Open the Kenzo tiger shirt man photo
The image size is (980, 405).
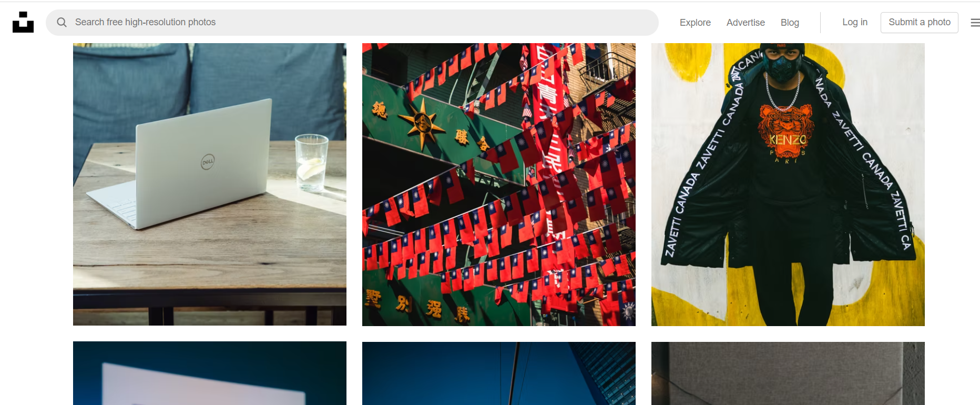coord(788,184)
